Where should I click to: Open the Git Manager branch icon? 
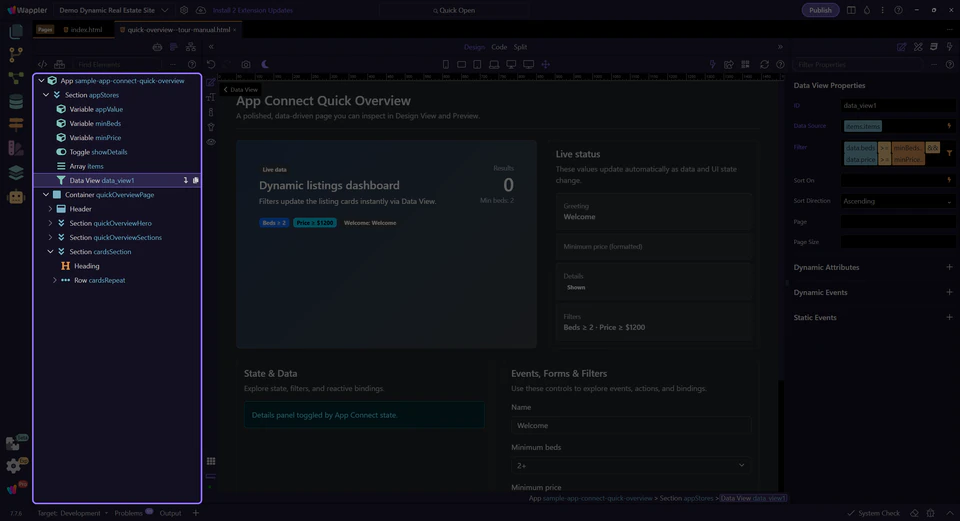tap(16, 54)
